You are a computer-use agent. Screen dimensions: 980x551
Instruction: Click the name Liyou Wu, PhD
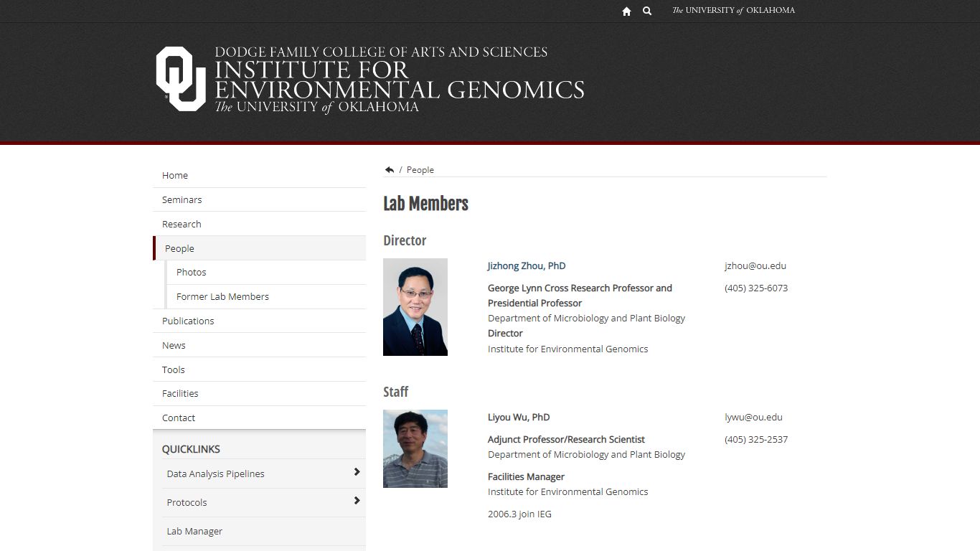[x=519, y=417]
